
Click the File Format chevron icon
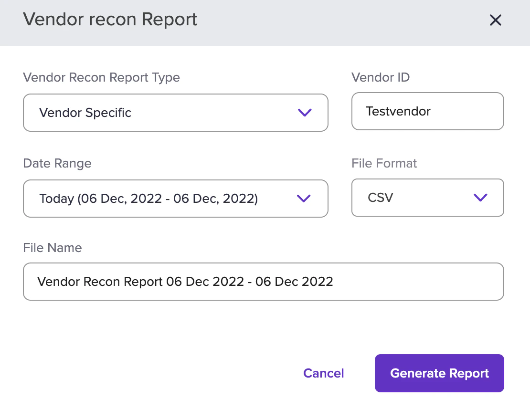[x=480, y=198]
